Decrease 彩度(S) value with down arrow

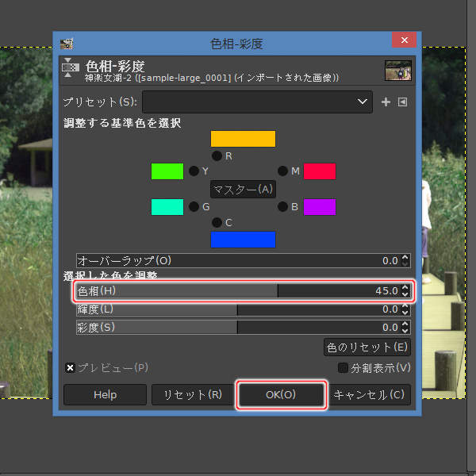tap(405, 331)
